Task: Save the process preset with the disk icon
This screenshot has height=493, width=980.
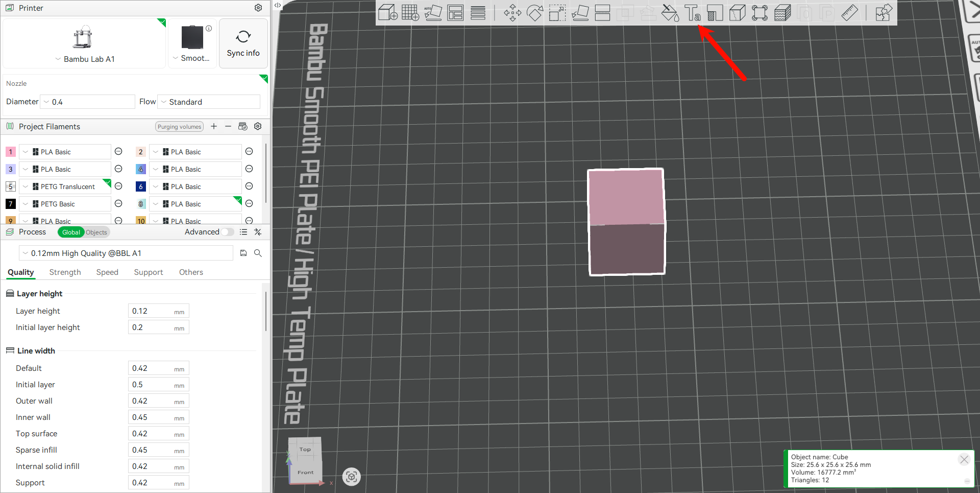Action: 243,253
